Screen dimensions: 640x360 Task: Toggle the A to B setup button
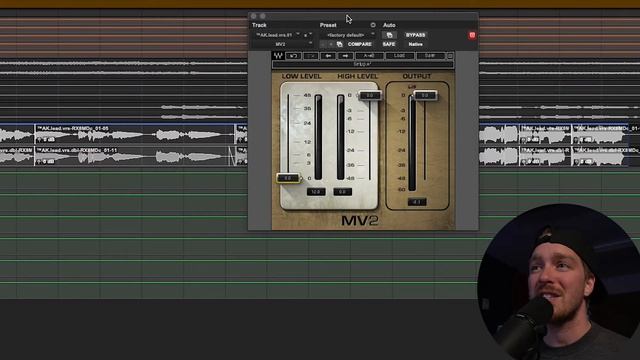pos(369,56)
